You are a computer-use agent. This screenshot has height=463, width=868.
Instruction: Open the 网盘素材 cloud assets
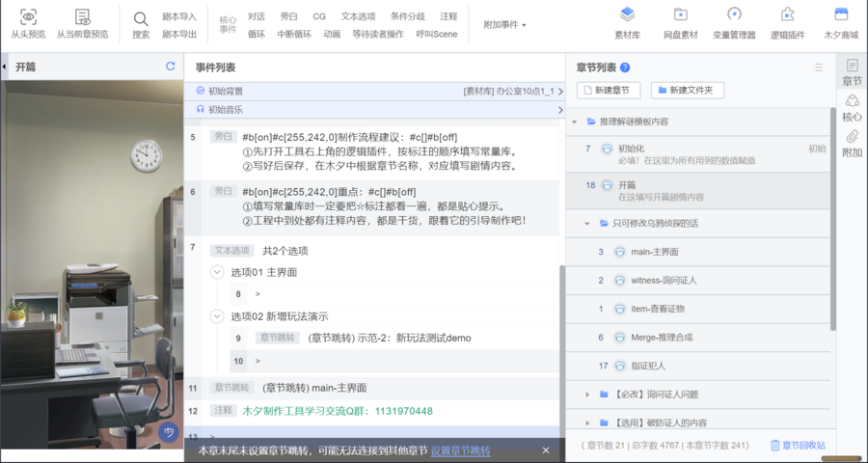click(680, 15)
